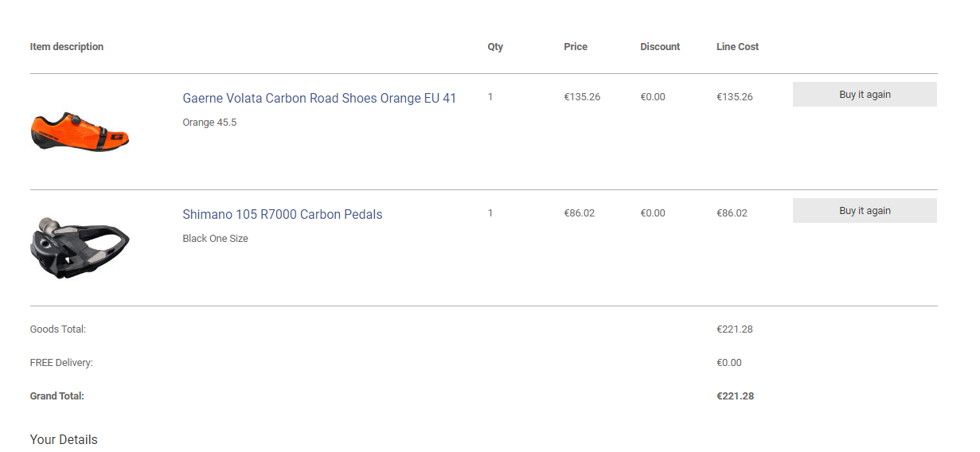
Task: Click the FREE Delivery label
Action: point(61,363)
